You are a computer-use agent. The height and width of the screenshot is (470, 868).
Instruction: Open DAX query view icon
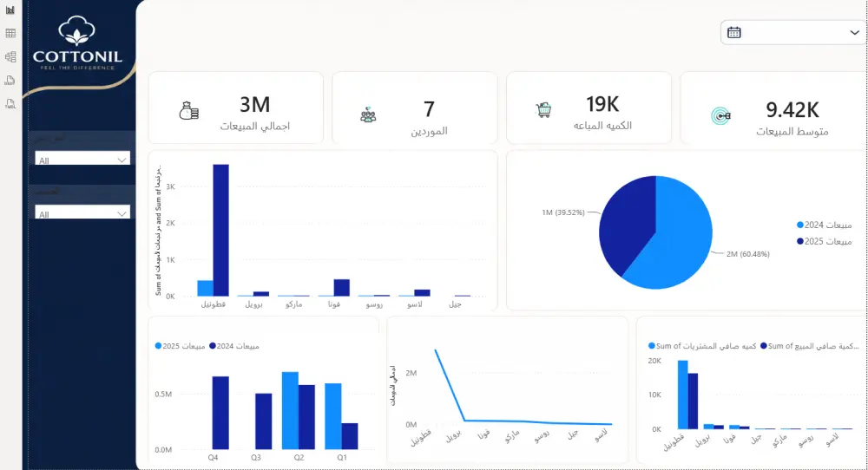pos(10,80)
